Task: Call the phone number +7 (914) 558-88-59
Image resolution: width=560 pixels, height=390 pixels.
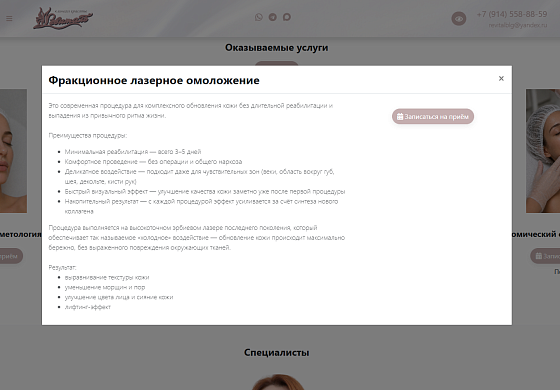Action: 512,14
